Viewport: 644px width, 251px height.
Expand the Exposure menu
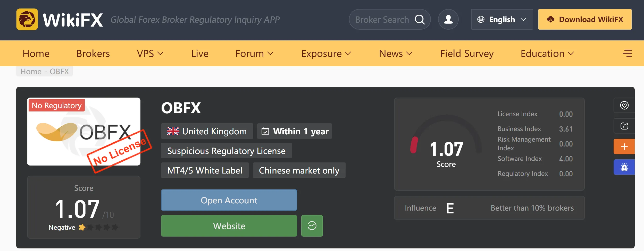[326, 54]
